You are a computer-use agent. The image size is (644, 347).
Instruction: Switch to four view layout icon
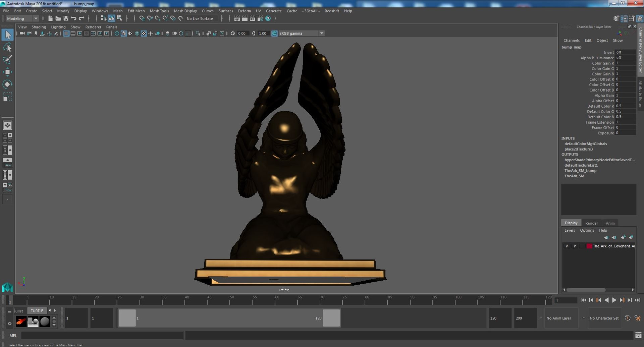[7, 137]
